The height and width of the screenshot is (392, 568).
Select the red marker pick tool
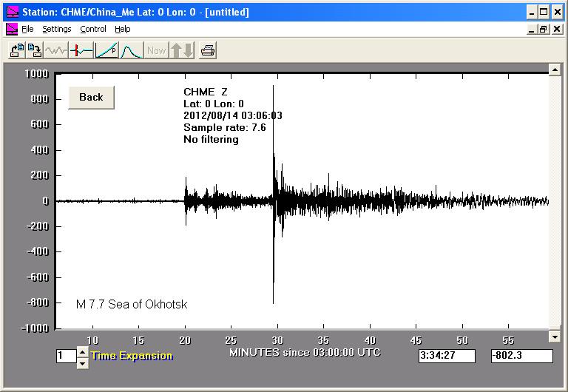(x=81, y=50)
